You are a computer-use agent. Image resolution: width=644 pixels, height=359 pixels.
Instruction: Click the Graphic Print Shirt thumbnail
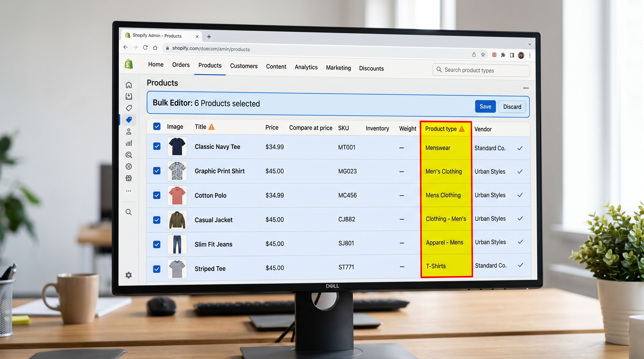pyautogui.click(x=177, y=171)
